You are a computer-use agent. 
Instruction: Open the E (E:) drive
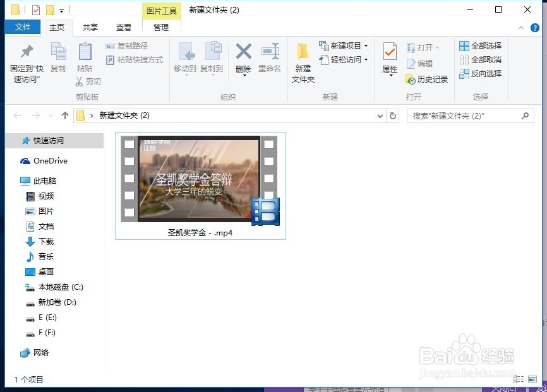click(41, 318)
